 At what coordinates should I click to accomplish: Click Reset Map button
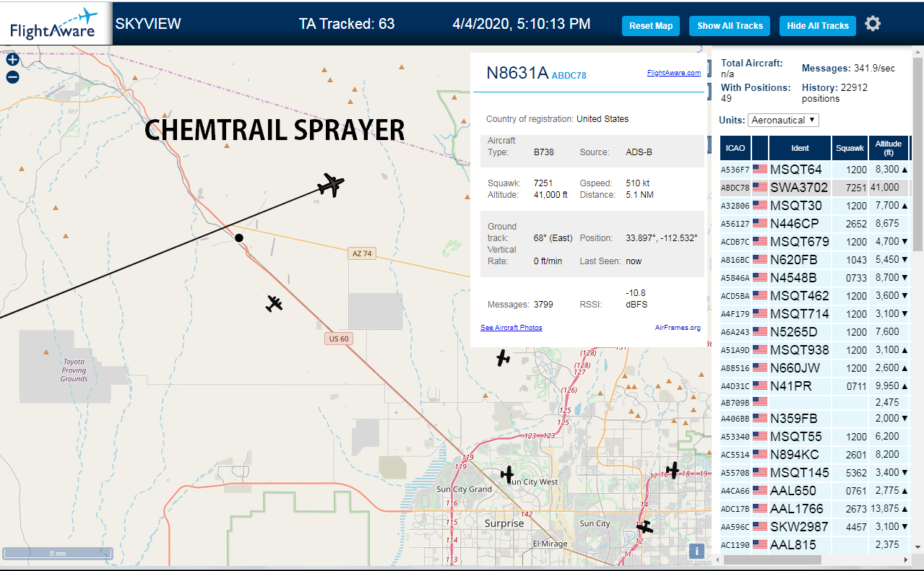(x=651, y=25)
